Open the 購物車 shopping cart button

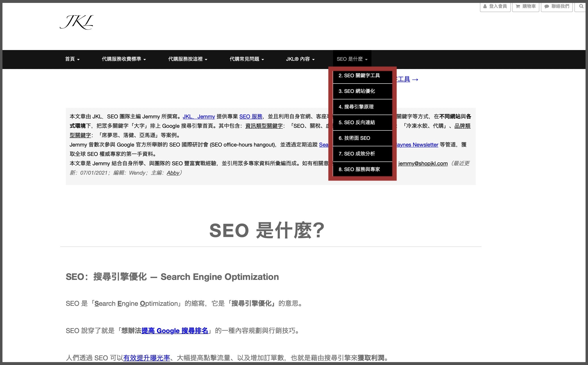[525, 6]
